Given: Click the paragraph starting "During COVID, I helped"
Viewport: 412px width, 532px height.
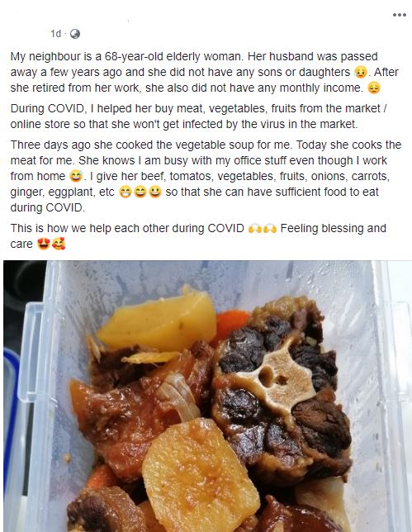Looking at the screenshot, I should click(x=199, y=116).
